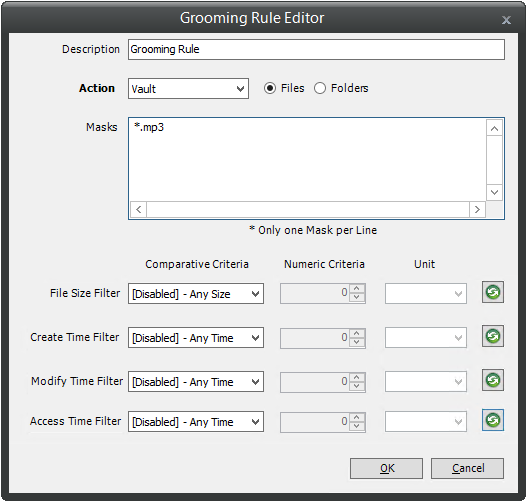Increase the Access Time Filter numeric value
The height and width of the screenshot is (503, 528).
(357, 417)
